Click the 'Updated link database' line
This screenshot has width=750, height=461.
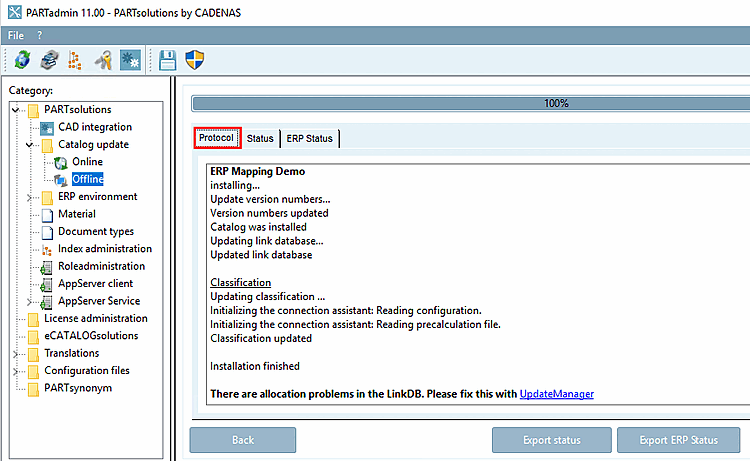[x=261, y=255]
